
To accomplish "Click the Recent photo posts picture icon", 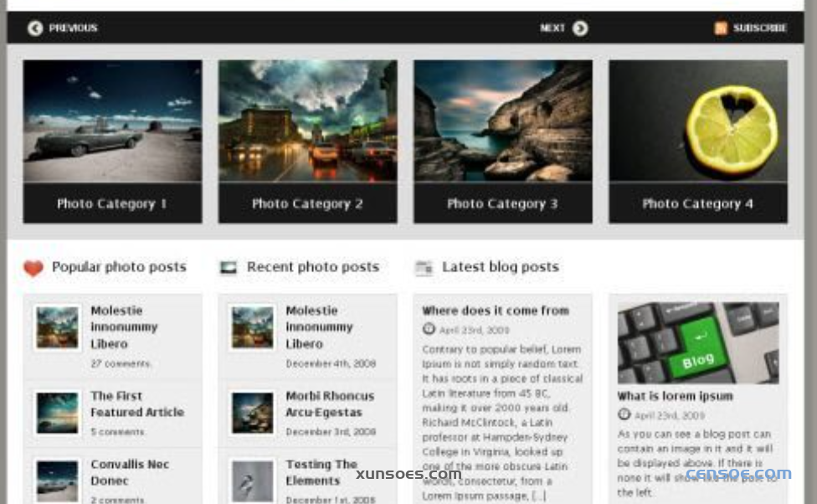I will [228, 268].
